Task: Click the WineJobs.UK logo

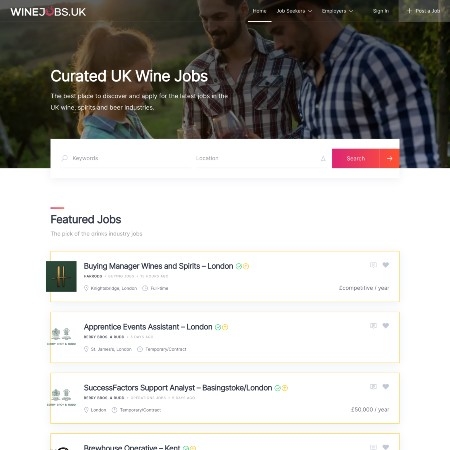Action: (x=48, y=12)
